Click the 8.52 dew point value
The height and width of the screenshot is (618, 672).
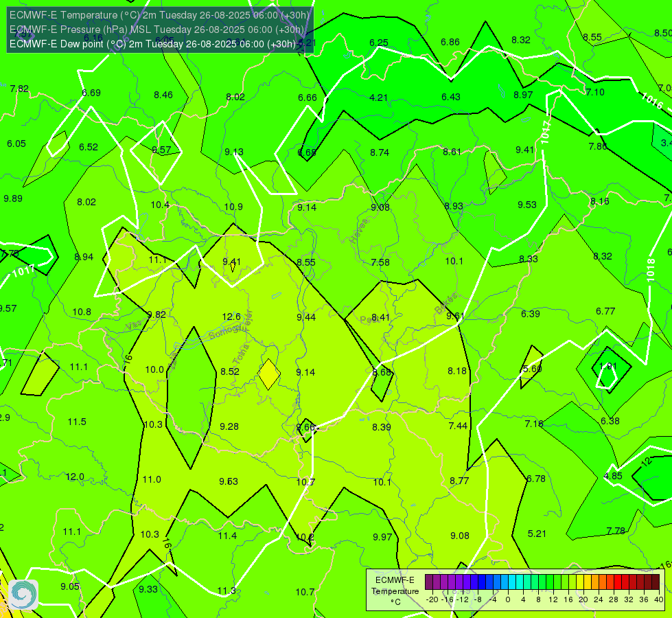[230, 371]
